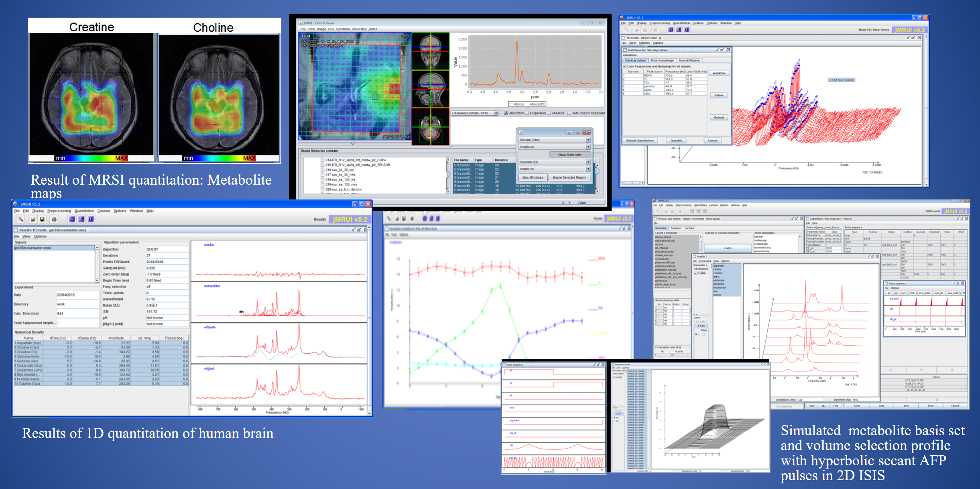Click the Quantify button
This screenshot has width=980, height=489.
676,141
